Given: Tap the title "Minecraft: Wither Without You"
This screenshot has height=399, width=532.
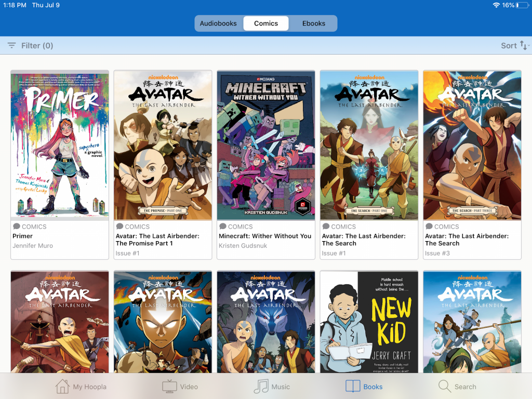Looking at the screenshot, I should pyautogui.click(x=265, y=236).
